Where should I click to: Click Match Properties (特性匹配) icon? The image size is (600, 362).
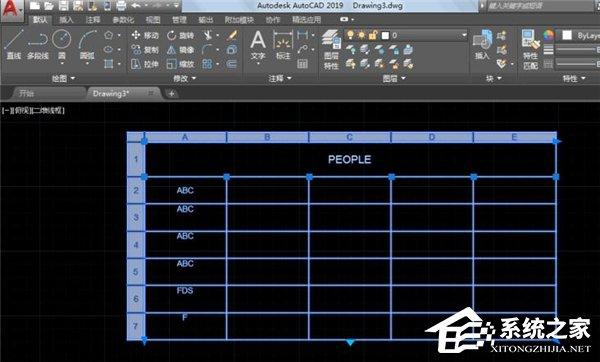(530, 50)
